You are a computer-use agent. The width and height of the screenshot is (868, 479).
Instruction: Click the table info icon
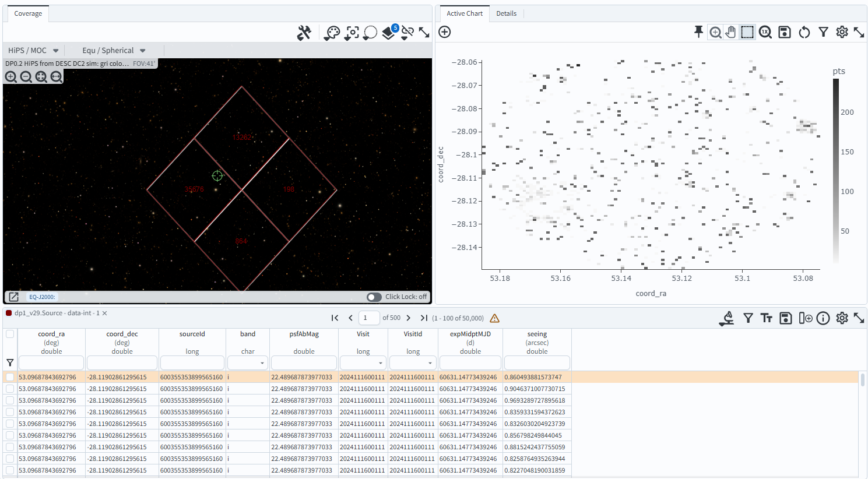823,318
